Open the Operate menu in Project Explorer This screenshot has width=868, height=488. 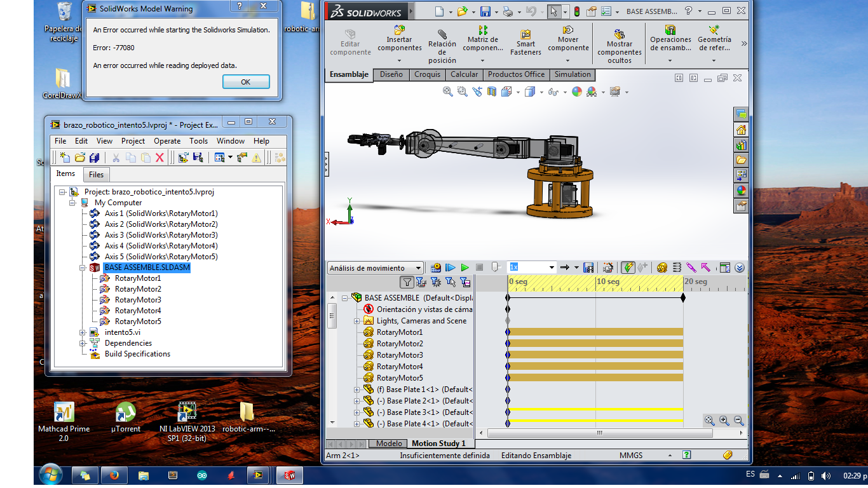(x=167, y=141)
